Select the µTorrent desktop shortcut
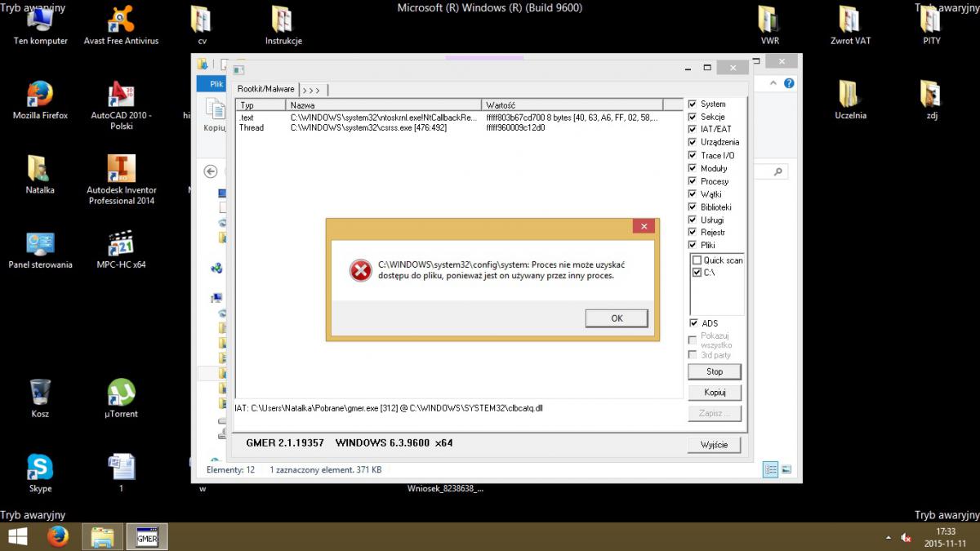Screen dimensions: 980x551 coord(121,399)
